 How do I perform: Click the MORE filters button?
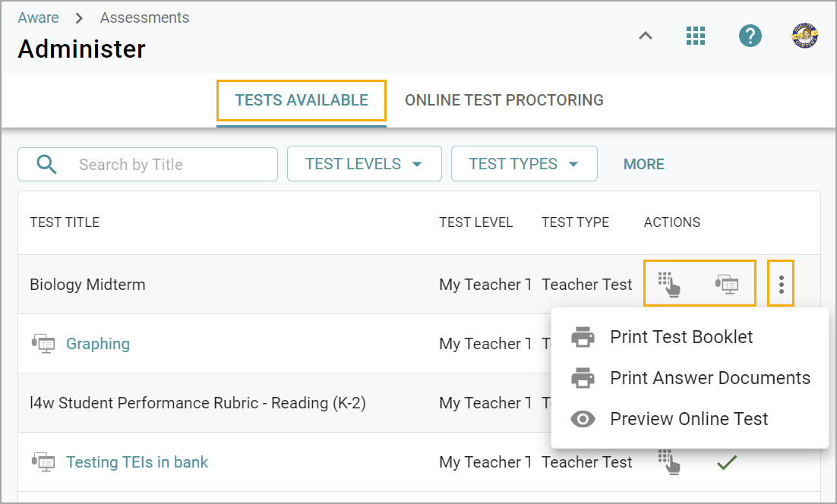[644, 164]
